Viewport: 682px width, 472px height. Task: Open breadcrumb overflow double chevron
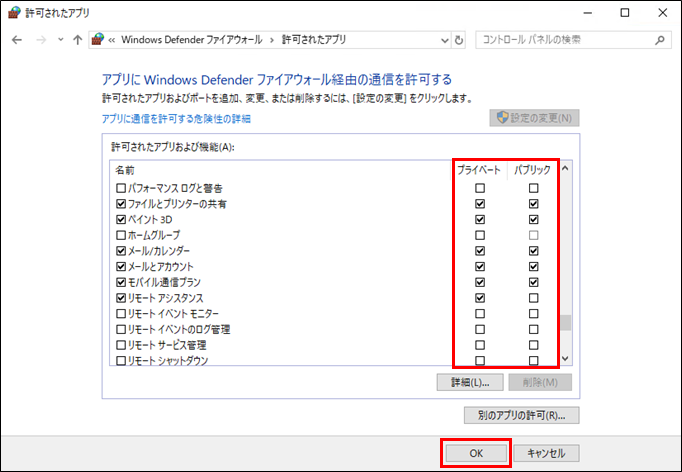[112, 40]
